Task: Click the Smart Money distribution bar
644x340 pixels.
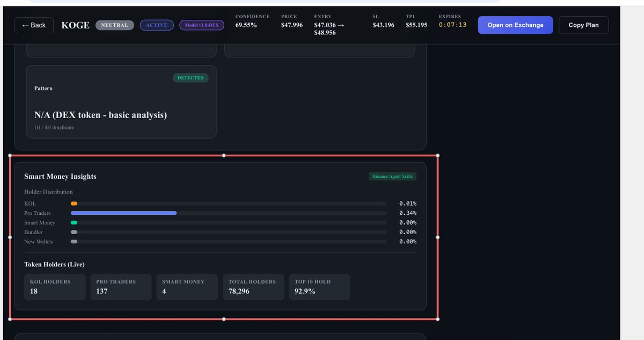Action: pos(228,222)
